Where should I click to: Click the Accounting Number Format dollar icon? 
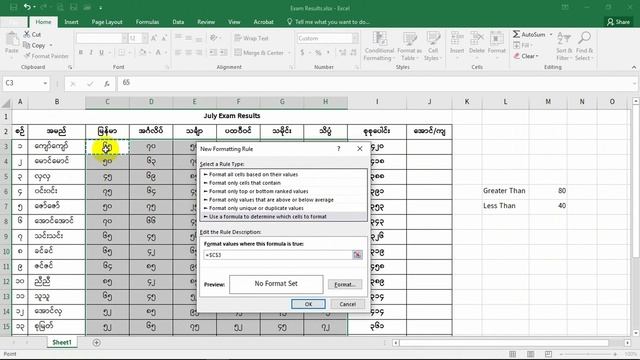pos(302,53)
